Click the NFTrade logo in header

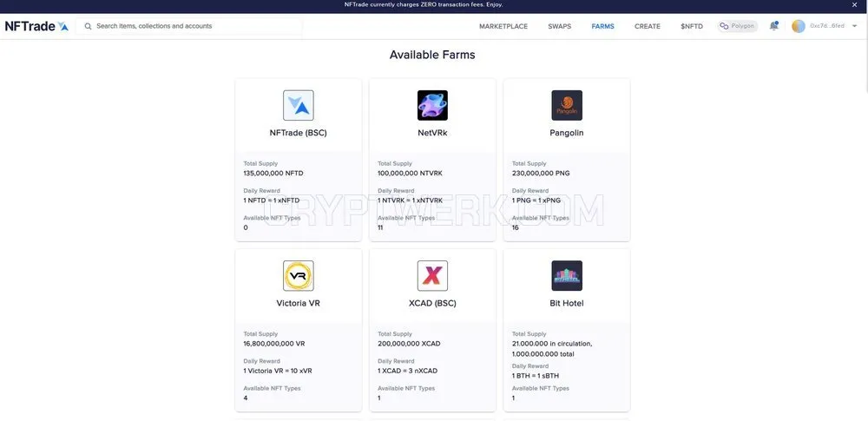[x=36, y=26]
